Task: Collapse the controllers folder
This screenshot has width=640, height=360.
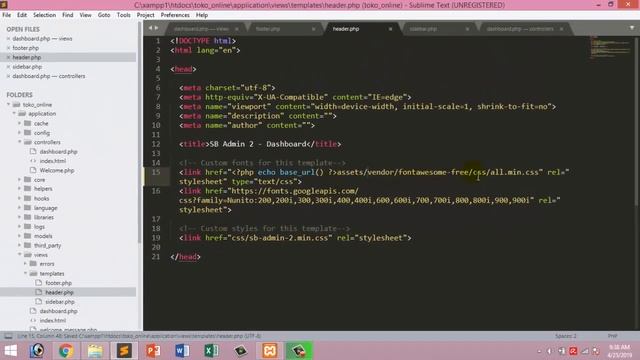Action: point(20,142)
